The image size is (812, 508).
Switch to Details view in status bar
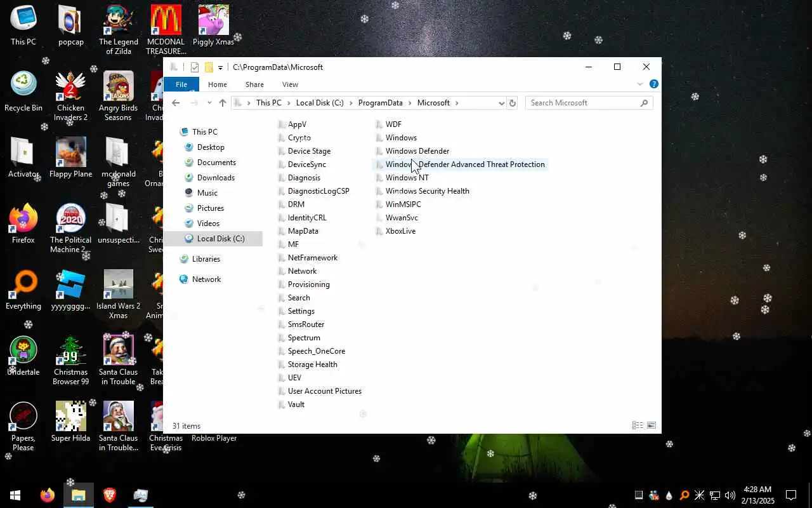pos(638,425)
